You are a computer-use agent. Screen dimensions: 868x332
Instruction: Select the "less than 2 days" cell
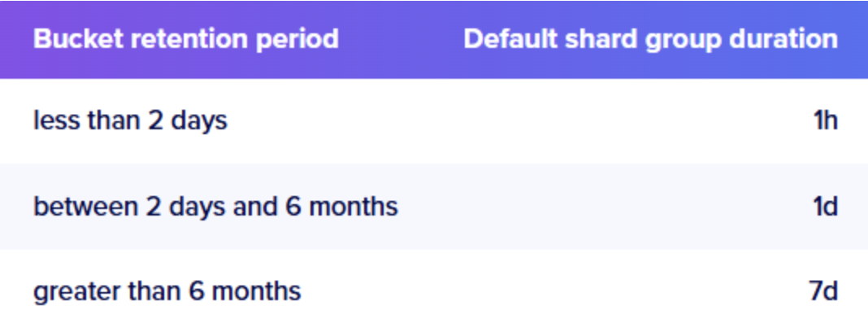(130, 121)
